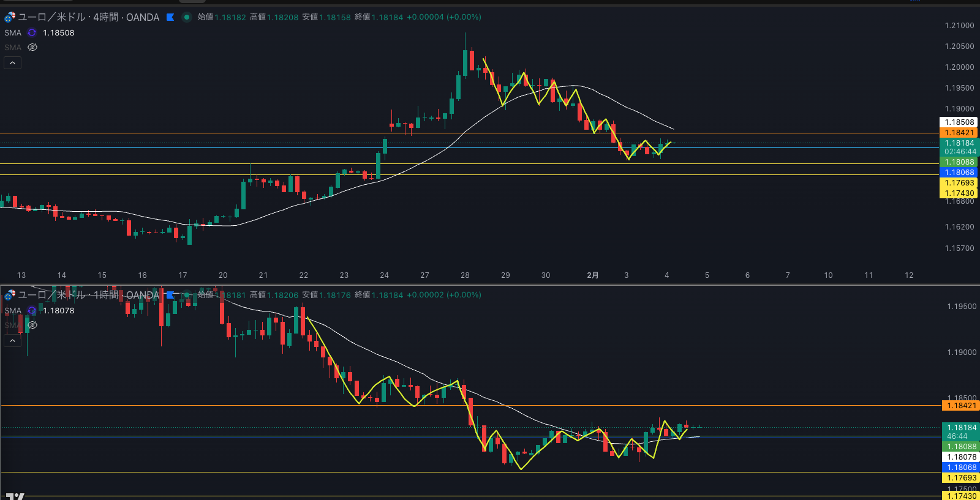
Task: Click the 2月 date marker on the time axis
Action: (x=592, y=275)
